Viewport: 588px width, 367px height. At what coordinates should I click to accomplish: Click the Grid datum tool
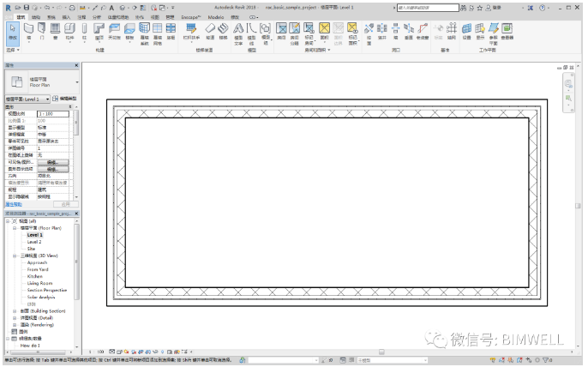pyautogui.click(x=451, y=33)
